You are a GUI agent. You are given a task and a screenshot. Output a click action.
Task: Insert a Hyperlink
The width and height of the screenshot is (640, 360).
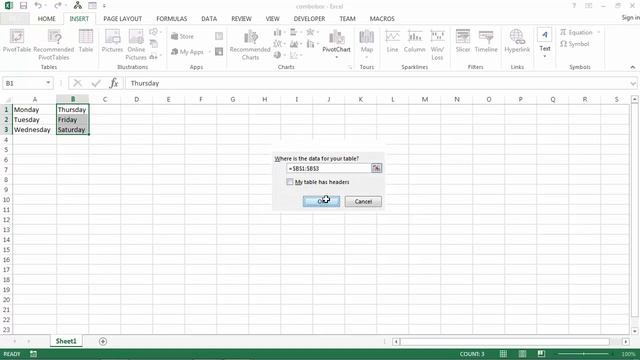(517, 41)
